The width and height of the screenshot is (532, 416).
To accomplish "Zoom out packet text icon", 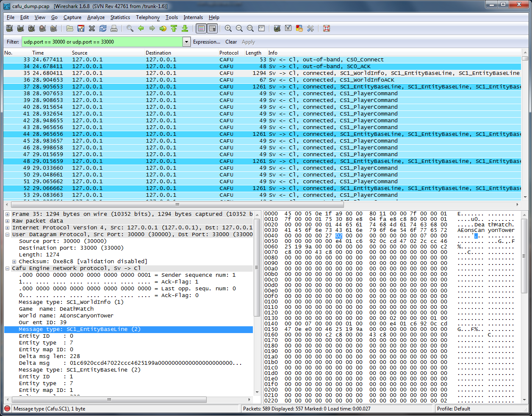I will coord(239,28).
